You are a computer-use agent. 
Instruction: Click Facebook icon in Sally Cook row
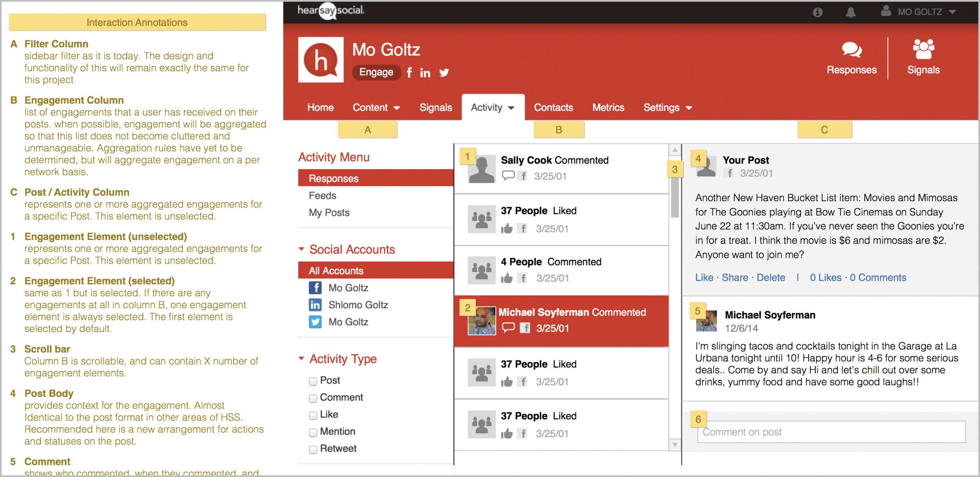522,176
